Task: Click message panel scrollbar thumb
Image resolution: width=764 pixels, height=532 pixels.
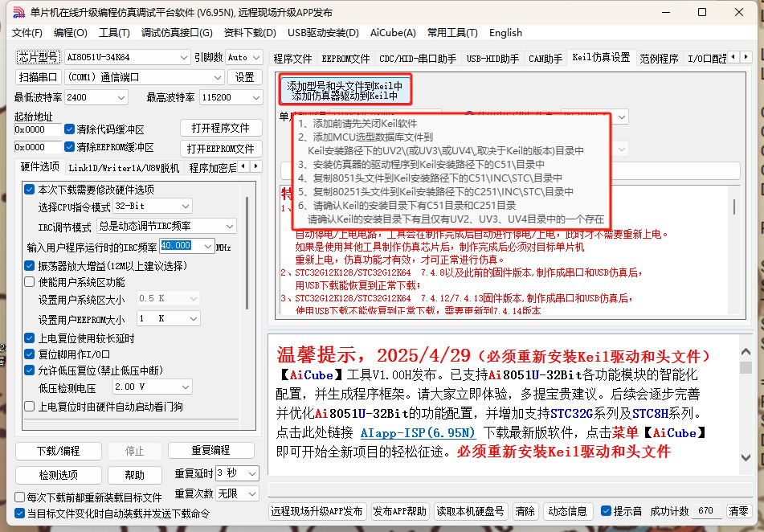Action: (x=745, y=367)
